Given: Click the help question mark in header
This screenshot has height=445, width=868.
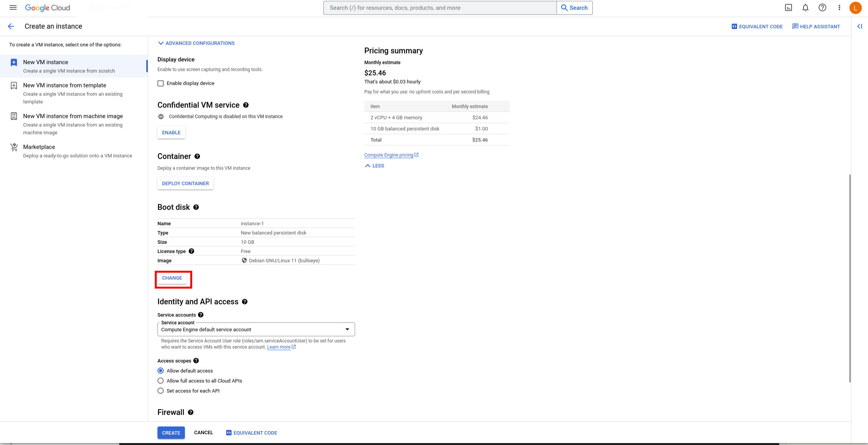Looking at the screenshot, I should click(822, 8).
